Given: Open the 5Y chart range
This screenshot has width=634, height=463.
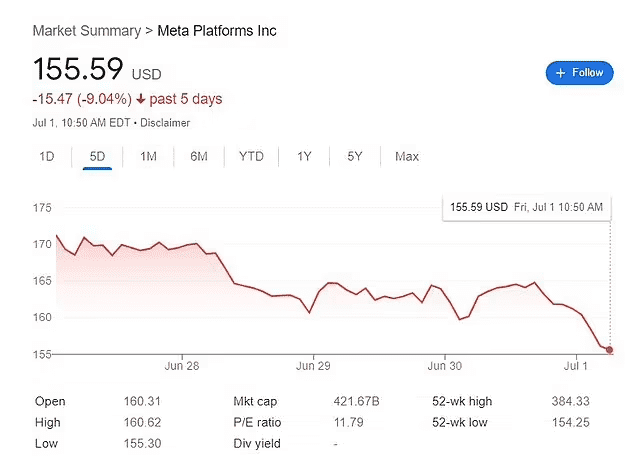Looking at the screenshot, I should [x=355, y=156].
